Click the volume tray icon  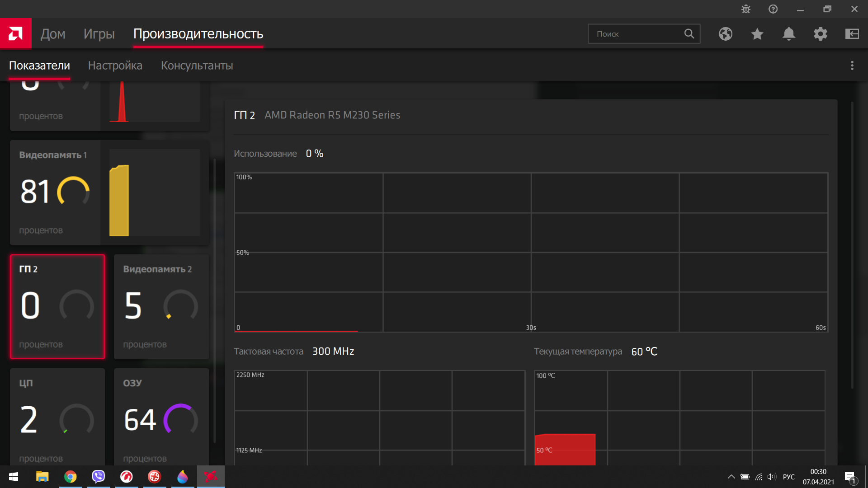click(x=772, y=477)
